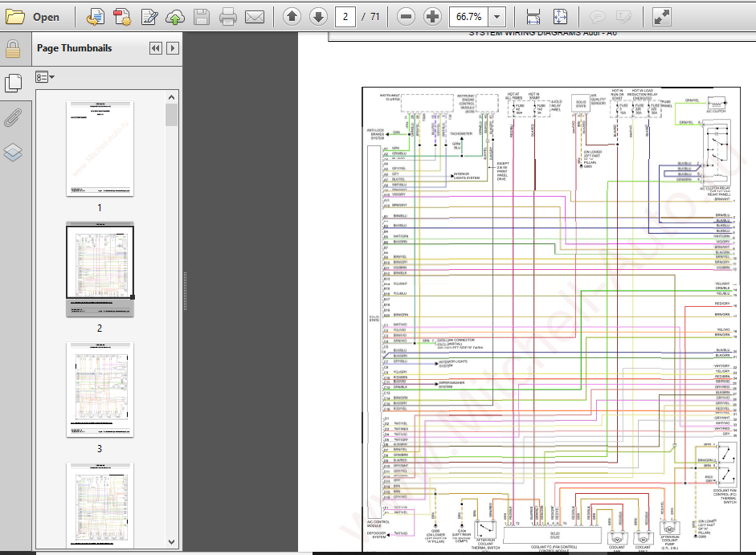Open the Attachments paperclip pane
Viewport: 756px width, 555px height.
click(13, 117)
